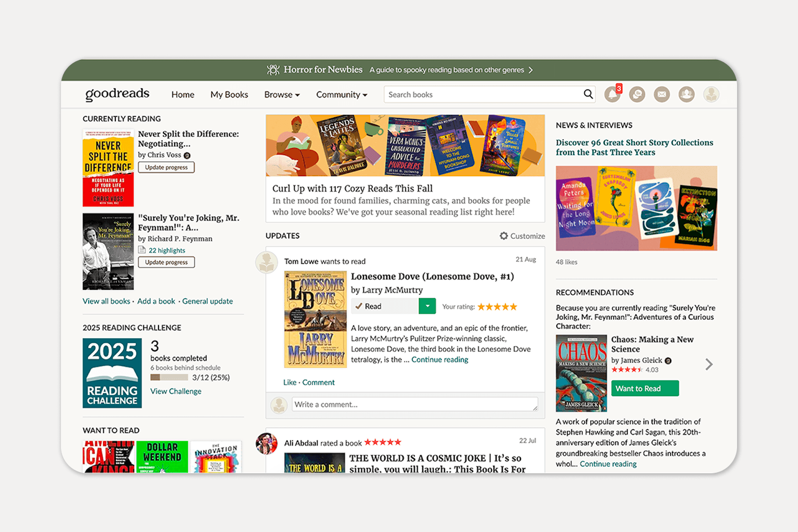798x532 pixels.
Task: Open Curl Up with 117 Cozy Reads headline
Action: coord(352,188)
